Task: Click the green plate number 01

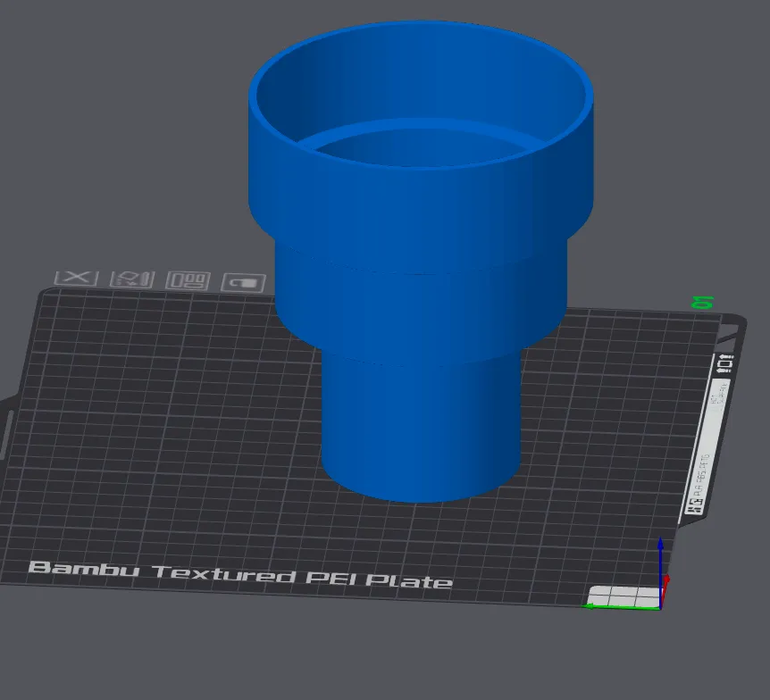Action: [x=702, y=303]
